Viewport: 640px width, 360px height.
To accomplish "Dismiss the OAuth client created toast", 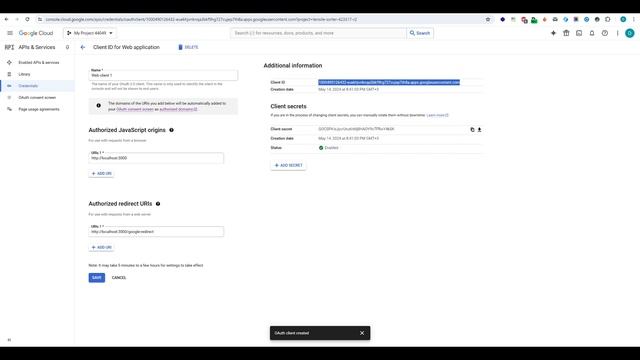I will (362, 333).
